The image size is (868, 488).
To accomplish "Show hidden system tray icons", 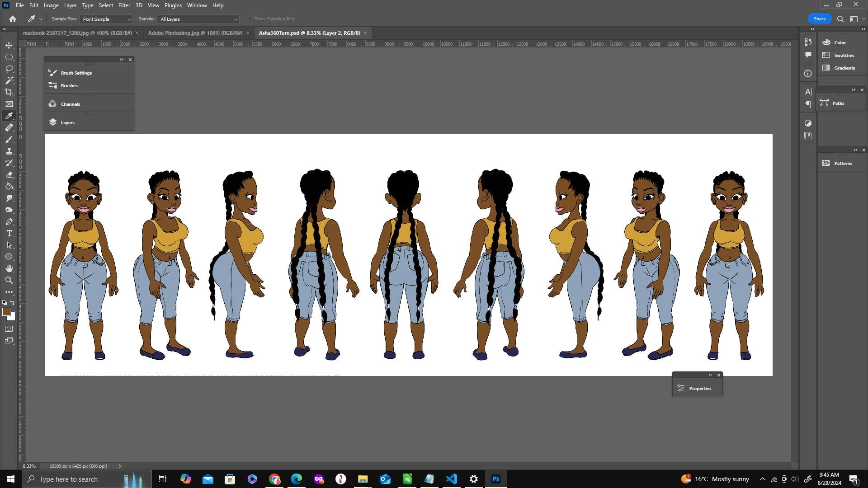I will point(763,479).
